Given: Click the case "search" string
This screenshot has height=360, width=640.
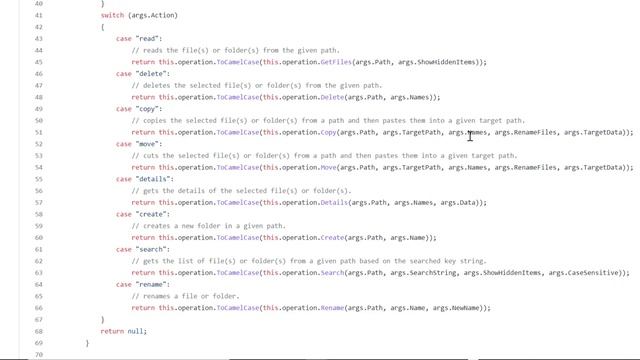Looking at the screenshot, I should [151, 249].
